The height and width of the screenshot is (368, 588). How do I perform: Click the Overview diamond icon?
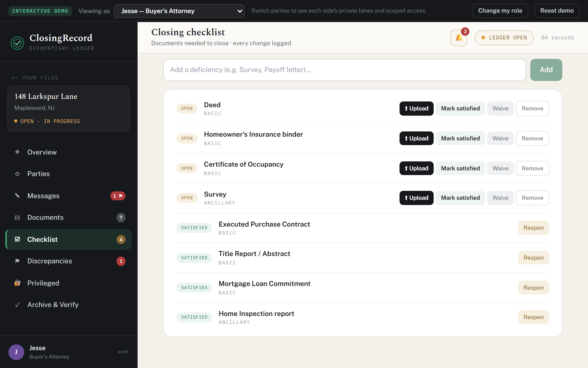tap(17, 152)
